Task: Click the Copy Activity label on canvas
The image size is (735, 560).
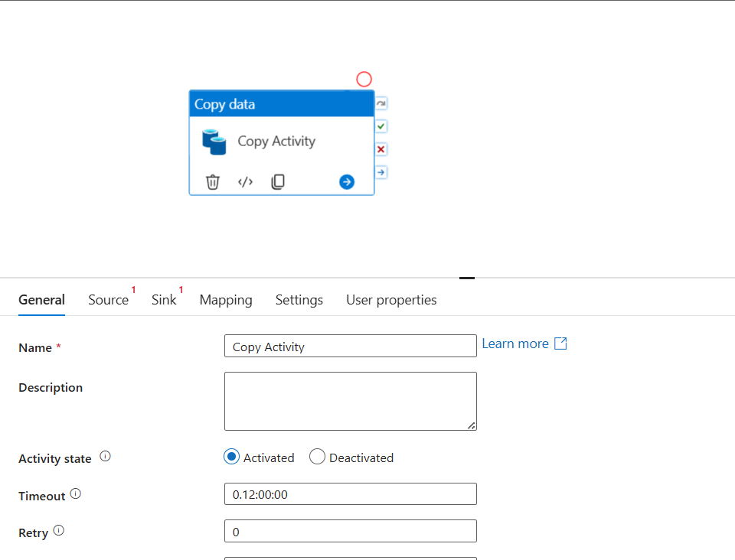Action: (x=276, y=142)
